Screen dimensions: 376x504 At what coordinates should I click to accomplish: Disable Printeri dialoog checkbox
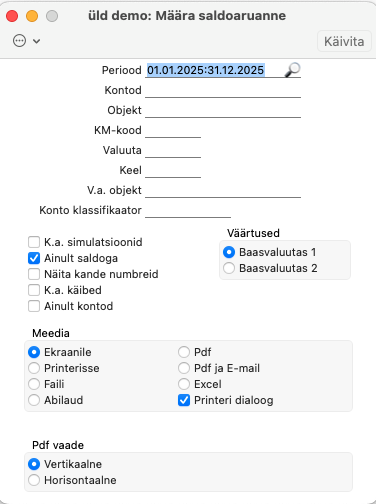(184, 400)
